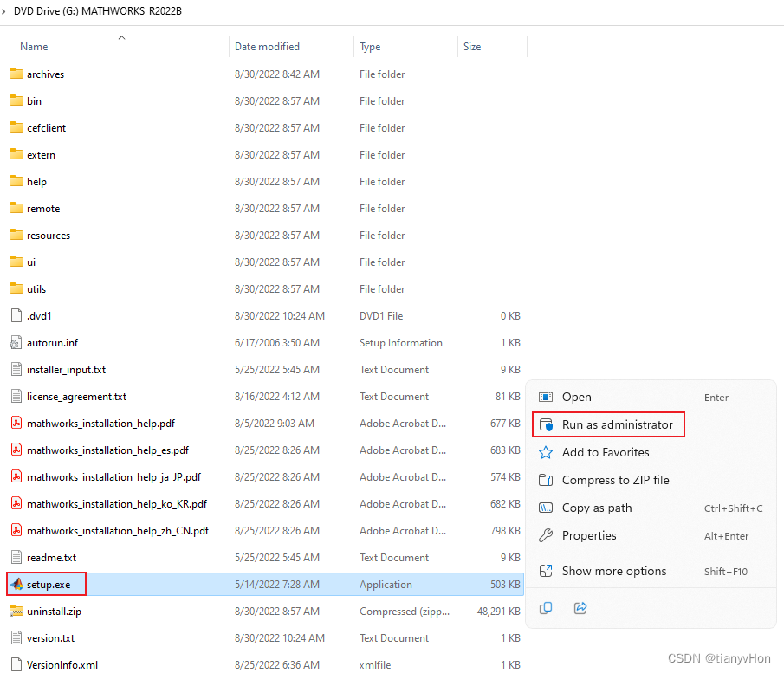This screenshot has height=673, width=784.
Task: Click the star icon for Add to Favorites
Action: tap(546, 452)
